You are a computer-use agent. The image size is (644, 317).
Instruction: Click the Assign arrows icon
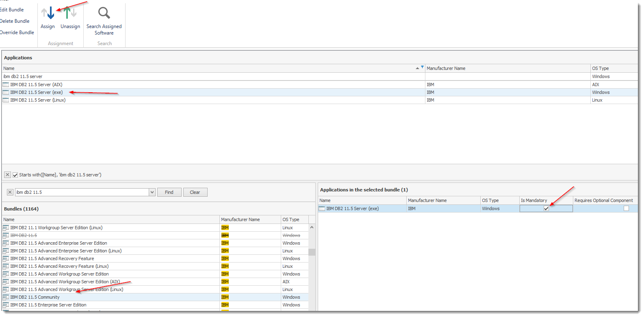coord(48,13)
